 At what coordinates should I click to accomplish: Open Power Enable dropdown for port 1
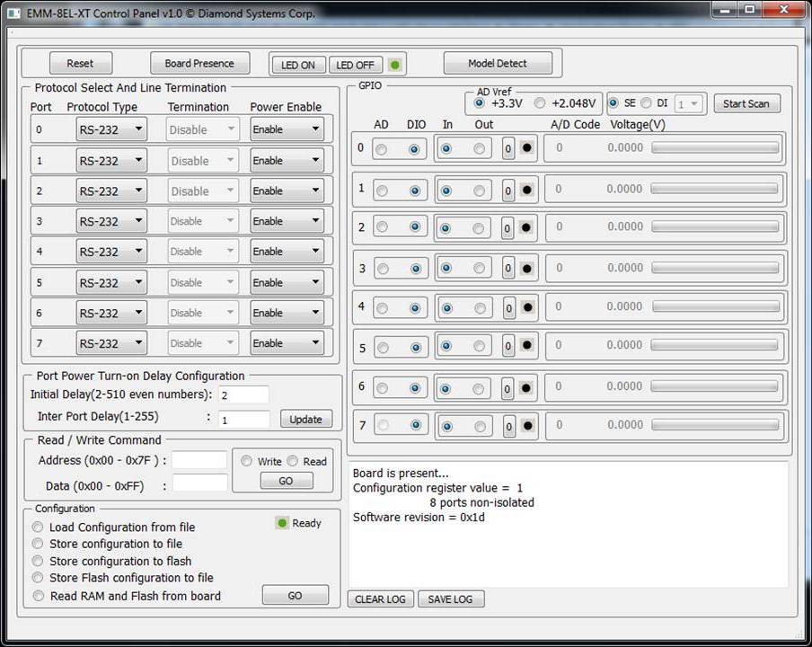pos(287,160)
